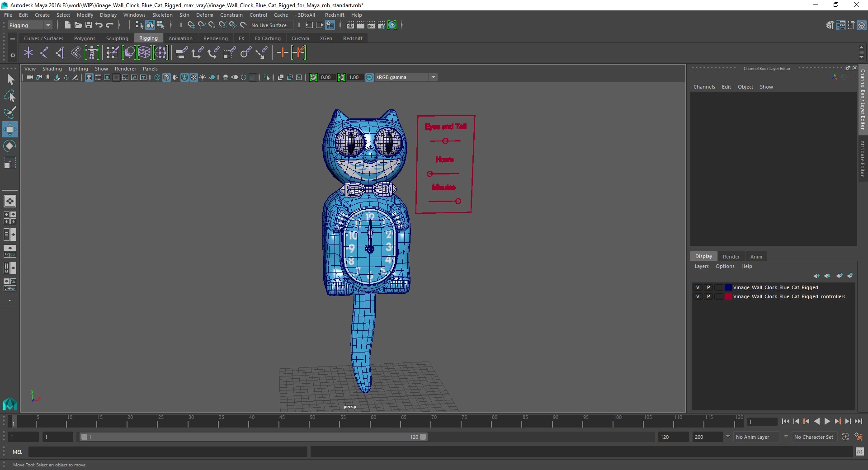Screen dimensions: 868x470
Task: Activate the Move tool
Action: [x=10, y=129]
